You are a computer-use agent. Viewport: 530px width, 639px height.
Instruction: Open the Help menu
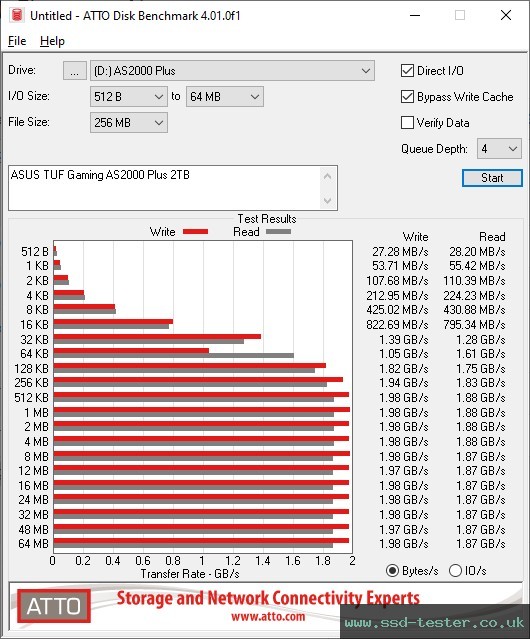52,41
